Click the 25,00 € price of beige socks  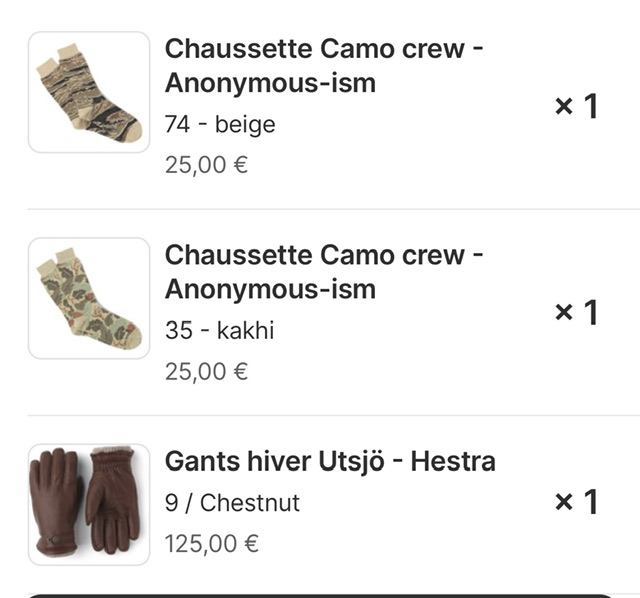[x=206, y=165]
